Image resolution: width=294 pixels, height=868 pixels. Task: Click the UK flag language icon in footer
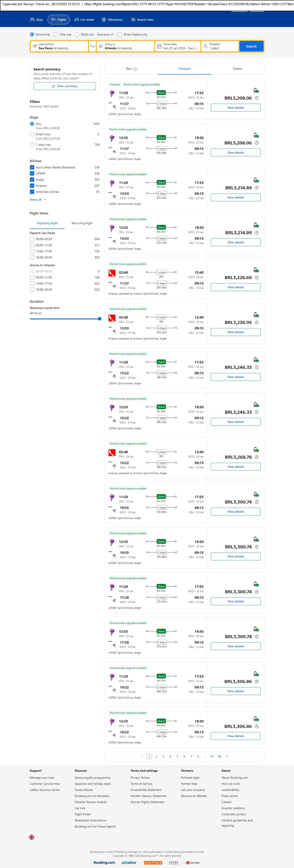(32, 837)
